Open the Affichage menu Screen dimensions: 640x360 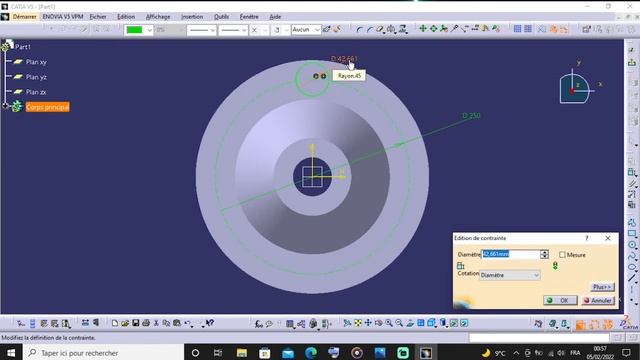click(x=158, y=17)
